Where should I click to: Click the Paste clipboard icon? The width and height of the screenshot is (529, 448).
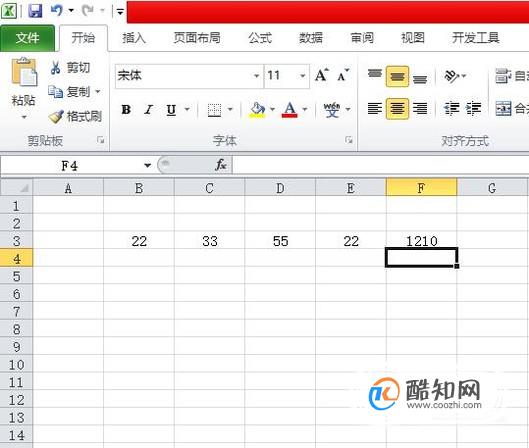(24, 72)
